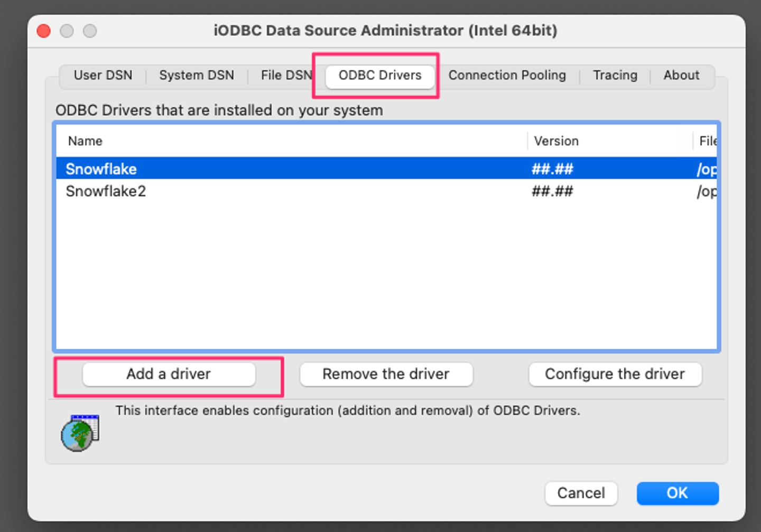Open the System DSN tab
Screen dimensions: 761x532
click(197, 76)
